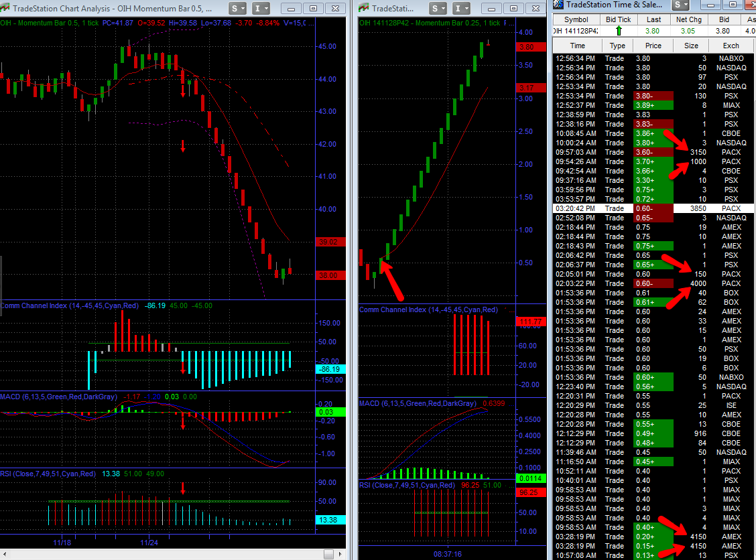Image resolution: width=756 pixels, height=560 pixels.
Task: Open the I interval-link dropdown in OIH chart window
Action: tap(261, 8)
